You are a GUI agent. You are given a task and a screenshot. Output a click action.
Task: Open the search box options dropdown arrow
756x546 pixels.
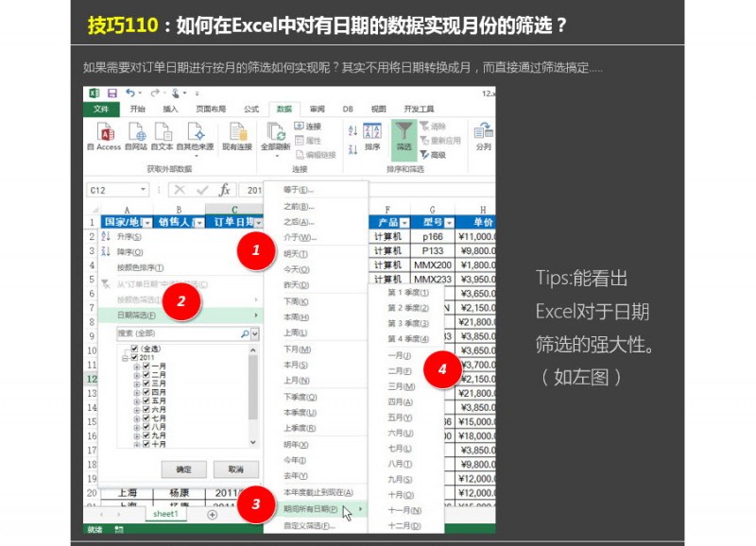coord(254,333)
